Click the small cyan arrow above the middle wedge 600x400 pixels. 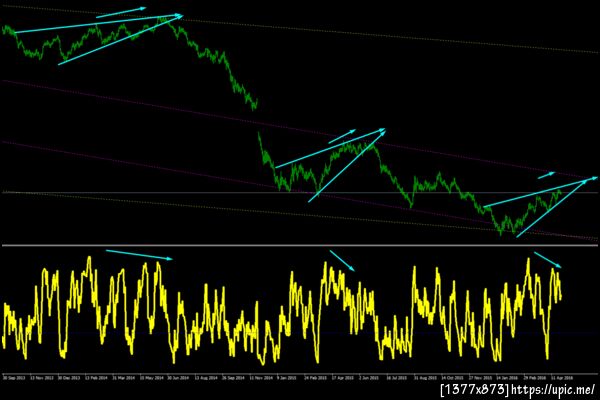tap(342, 136)
